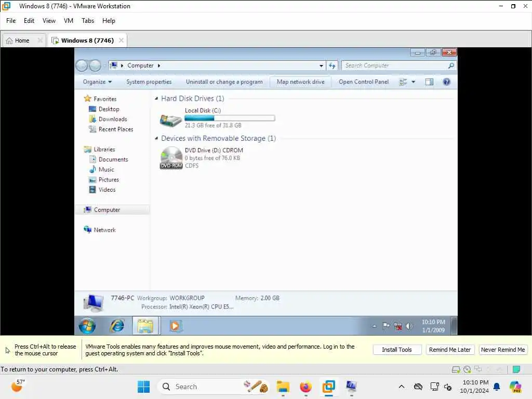Viewport: 532px width, 399px height.
Task: Open guest volume speaker icon
Action: coord(409,326)
